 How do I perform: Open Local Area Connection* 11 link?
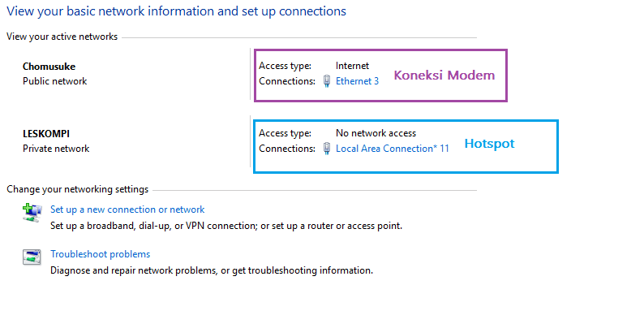393,148
